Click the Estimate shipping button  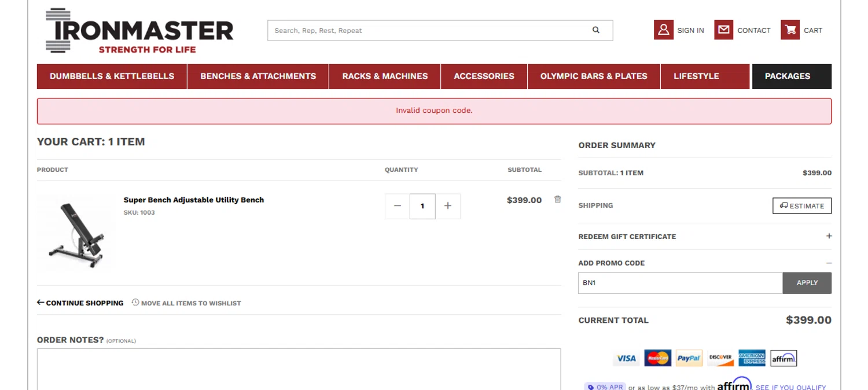pyautogui.click(x=802, y=206)
